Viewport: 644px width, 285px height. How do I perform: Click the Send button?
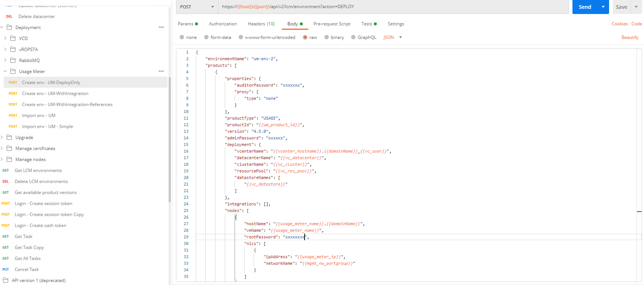585,7
